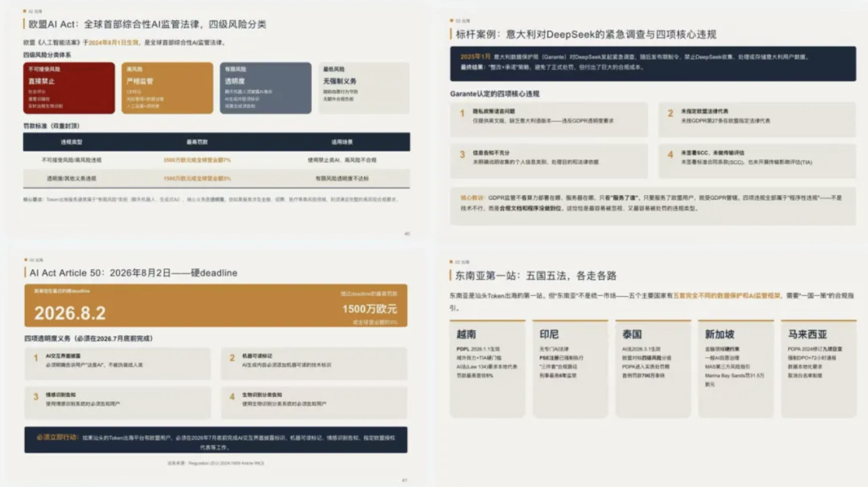Screen dimensions: 868x487
Task: Click the dark banner starting with '2025年1月'
Action: point(653,63)
